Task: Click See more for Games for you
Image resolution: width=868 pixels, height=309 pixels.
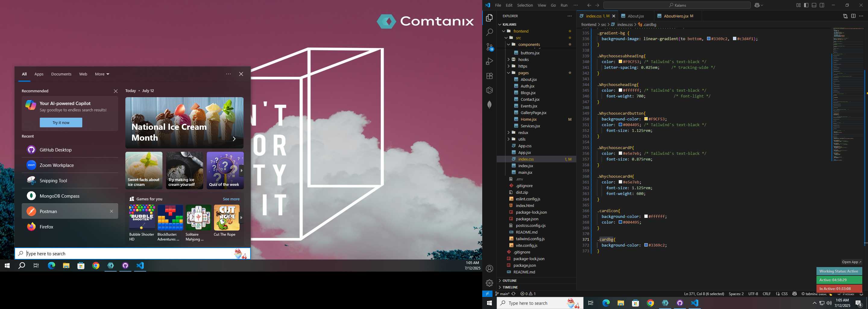Action: click(231, 199)
